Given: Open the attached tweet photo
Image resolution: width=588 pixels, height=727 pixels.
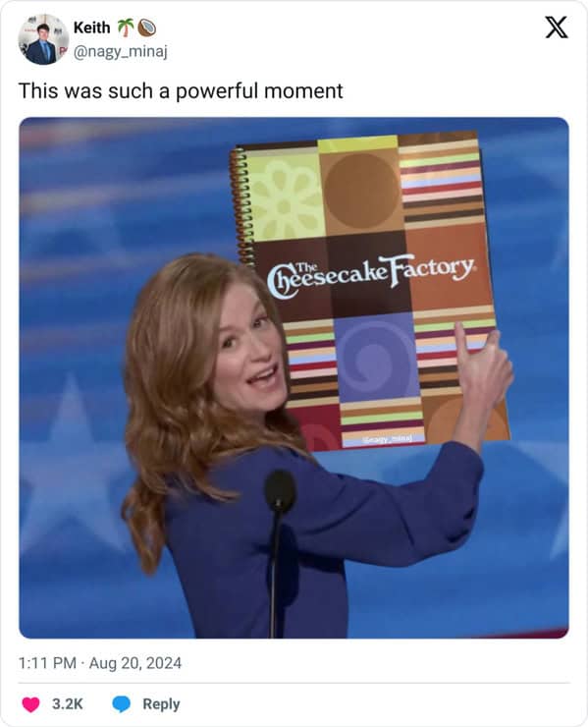Looking at the screenshot, I should 294,377.
